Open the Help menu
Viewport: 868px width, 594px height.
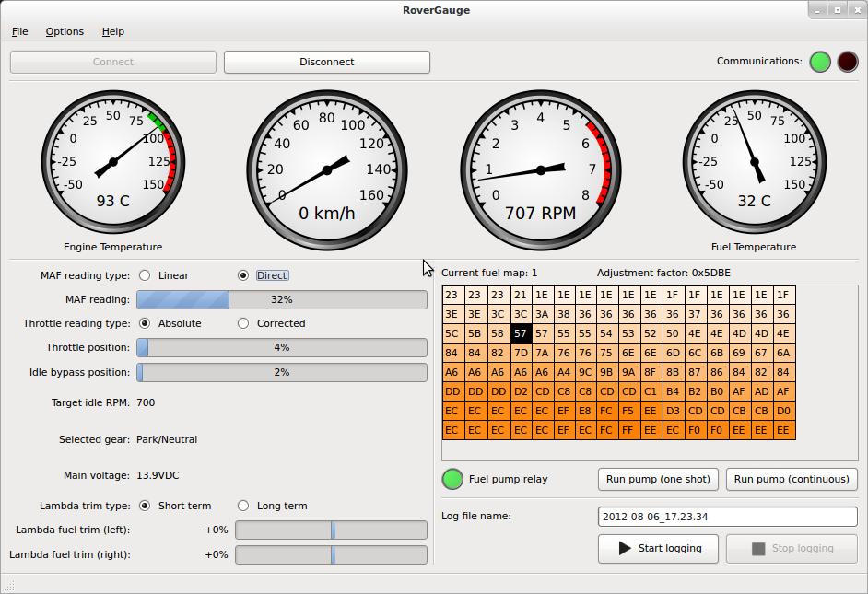coord(113,31)
